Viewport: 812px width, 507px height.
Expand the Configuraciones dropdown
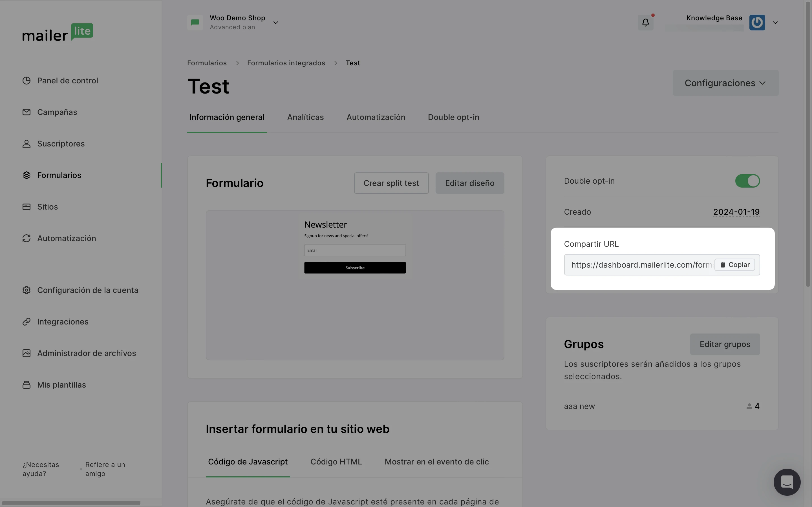tap(725, 83)
